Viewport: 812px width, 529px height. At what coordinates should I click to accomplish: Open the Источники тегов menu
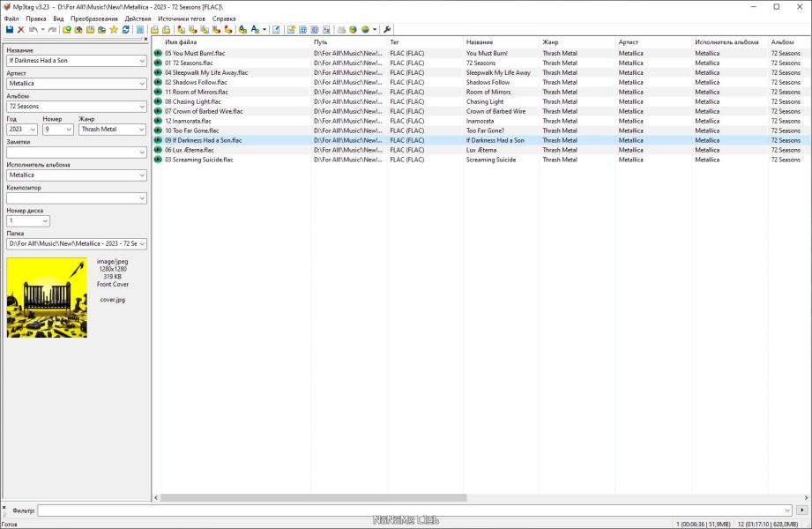point(182,19)
